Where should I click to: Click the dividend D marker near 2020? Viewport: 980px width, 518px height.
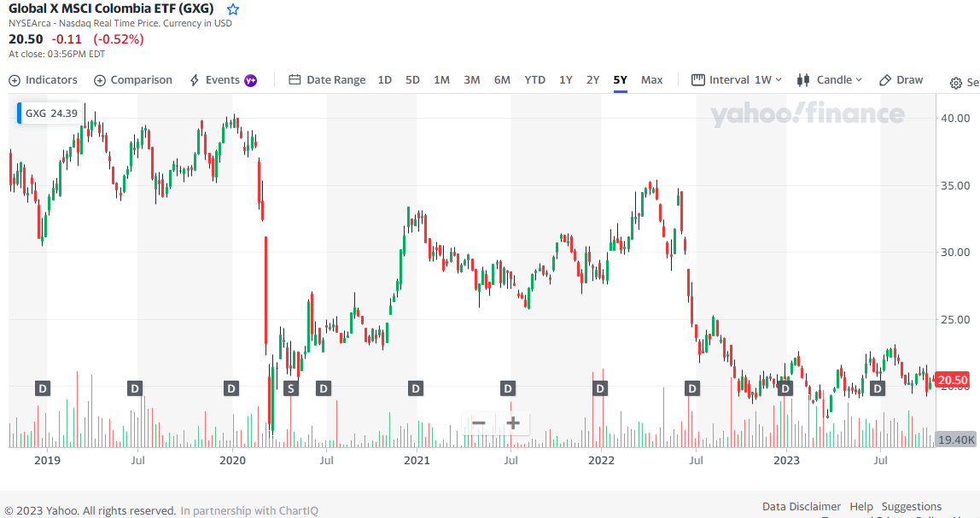point(231,388)
